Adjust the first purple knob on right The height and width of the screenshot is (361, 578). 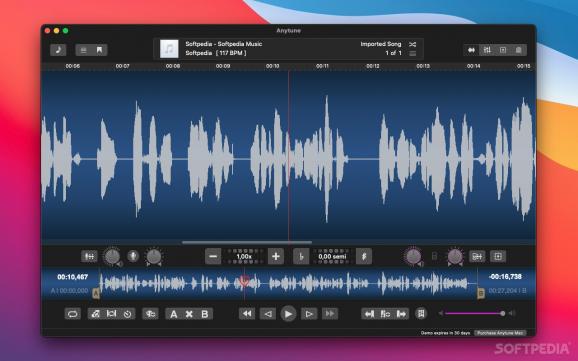(413, 256)
